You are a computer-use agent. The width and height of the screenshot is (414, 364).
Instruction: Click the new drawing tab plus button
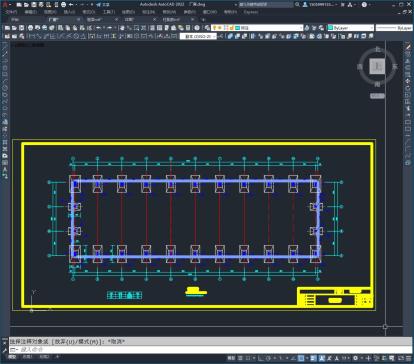pos(203,20)
